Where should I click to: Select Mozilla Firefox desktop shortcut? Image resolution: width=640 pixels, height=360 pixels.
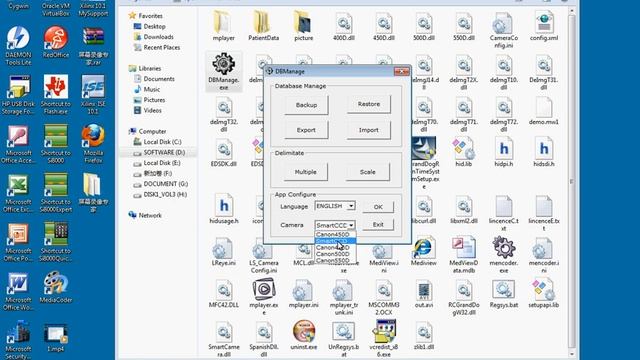pyautogui.click(x=93, y=144)
